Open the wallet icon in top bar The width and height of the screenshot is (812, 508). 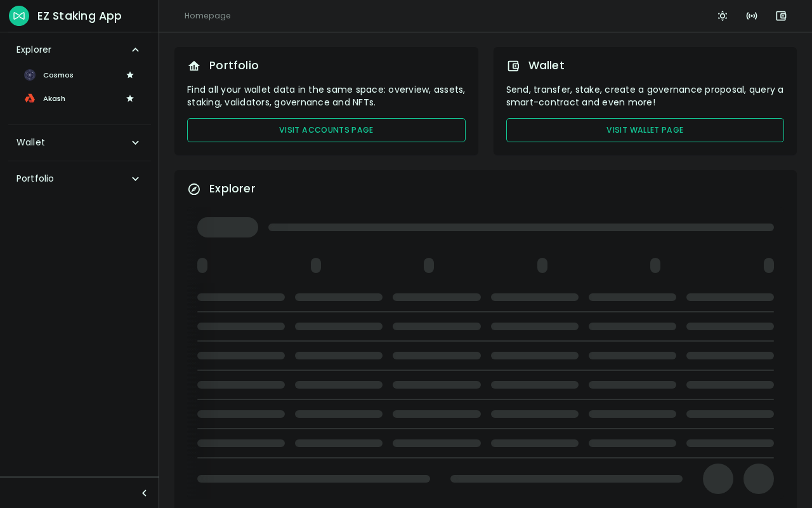click(781, 16)
